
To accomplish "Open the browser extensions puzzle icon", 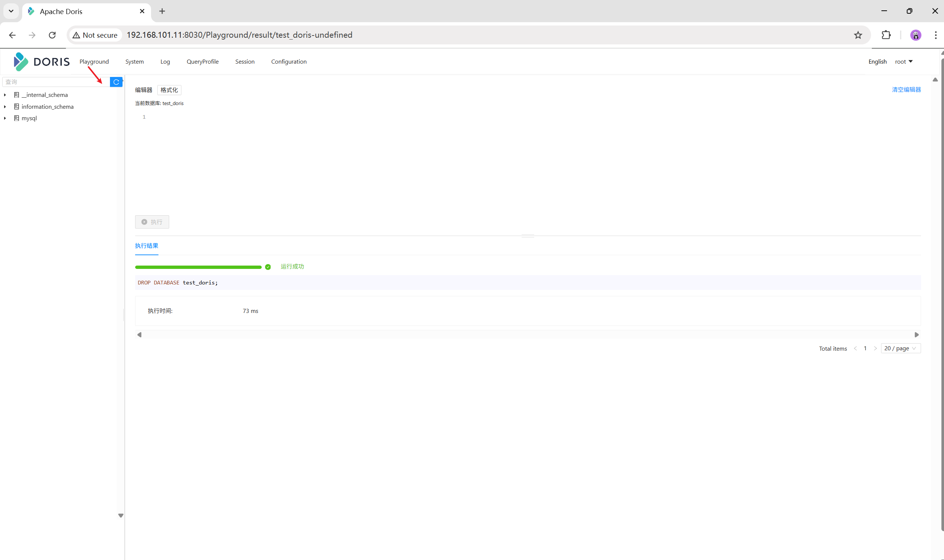I will click(886, 35).
